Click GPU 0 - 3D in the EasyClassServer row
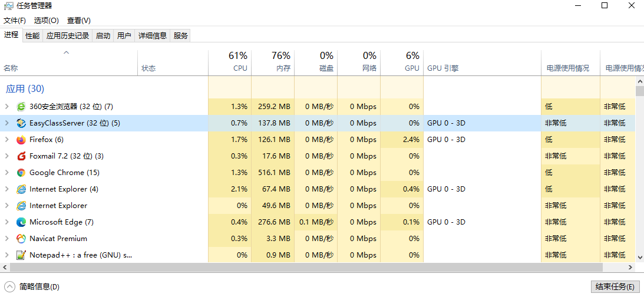 pos(446,123)
